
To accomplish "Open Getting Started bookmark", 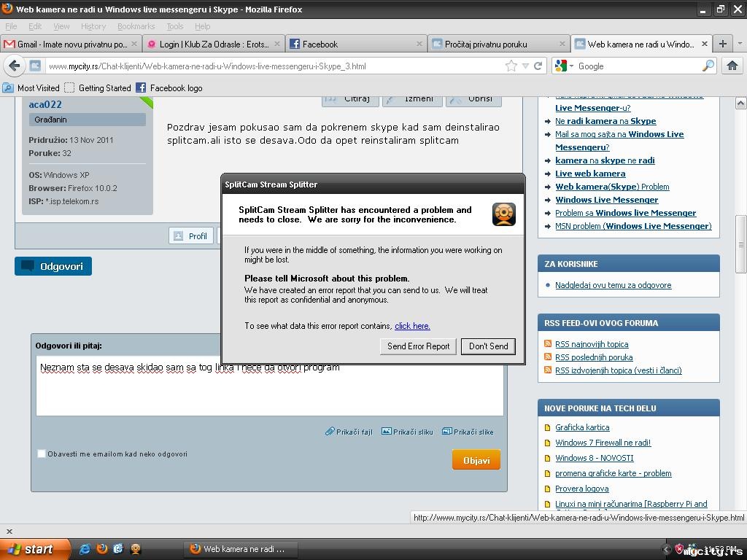I will pyautogui.click(x=98, y=87).
